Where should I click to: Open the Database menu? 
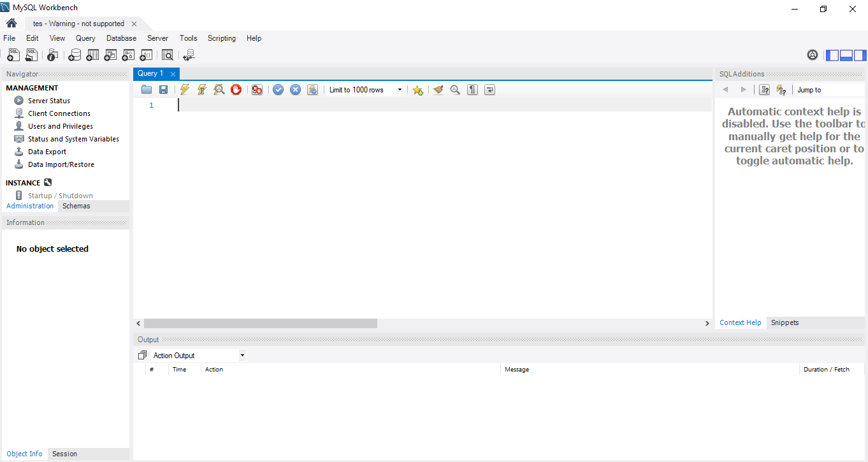[121, 38]
